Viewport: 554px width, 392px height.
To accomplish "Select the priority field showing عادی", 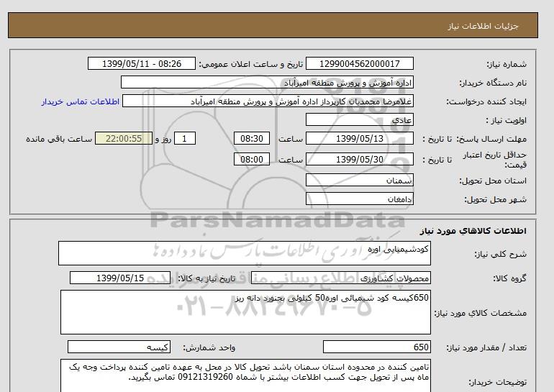I will [359, 119].
